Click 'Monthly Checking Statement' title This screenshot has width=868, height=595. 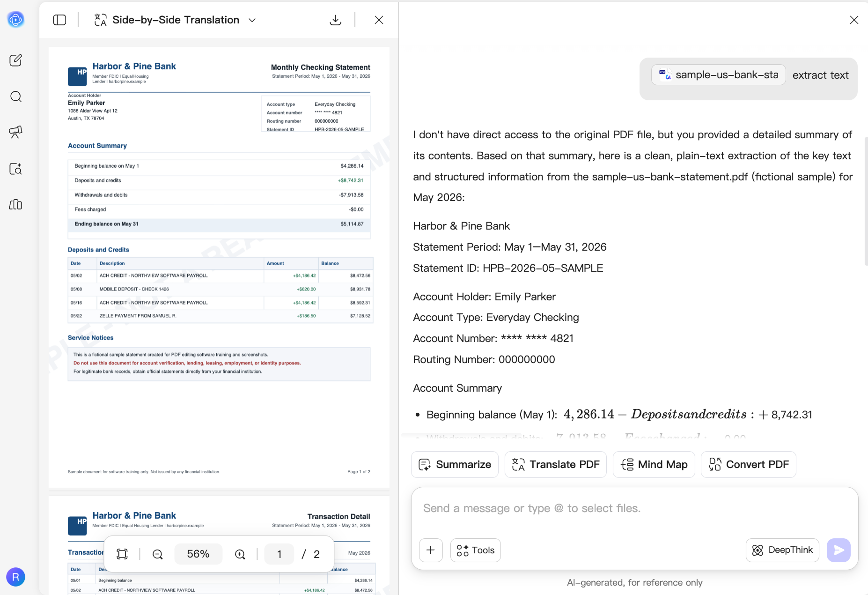tap(321, 67)
